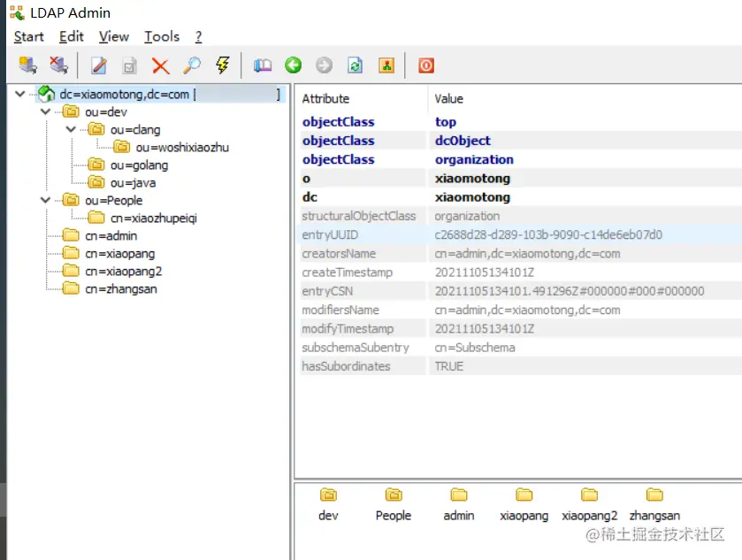Open the ? help menu
The width and height of the screenshot is (742, 560).
coord(198,36)
